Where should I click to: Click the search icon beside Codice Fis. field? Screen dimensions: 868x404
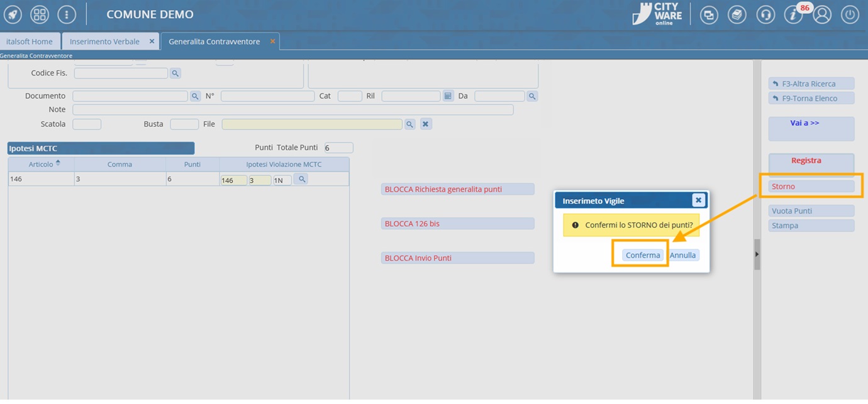click(x=175, y=74)
